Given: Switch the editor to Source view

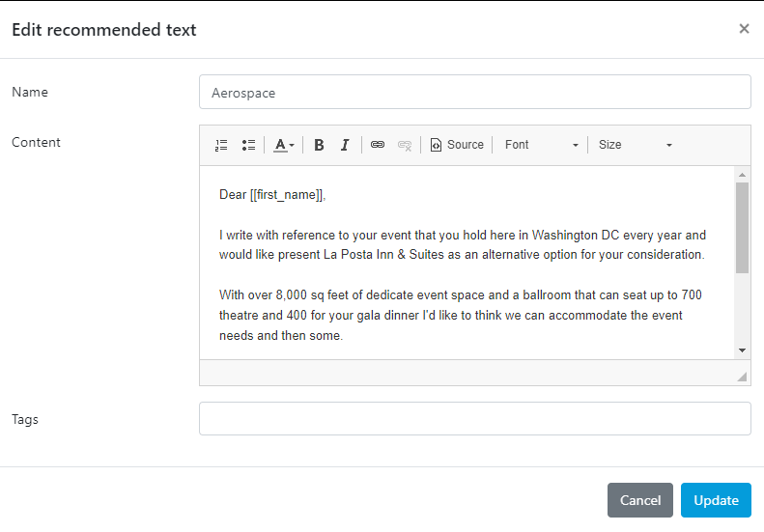Looking at the screenshot, I should [457, 145].
